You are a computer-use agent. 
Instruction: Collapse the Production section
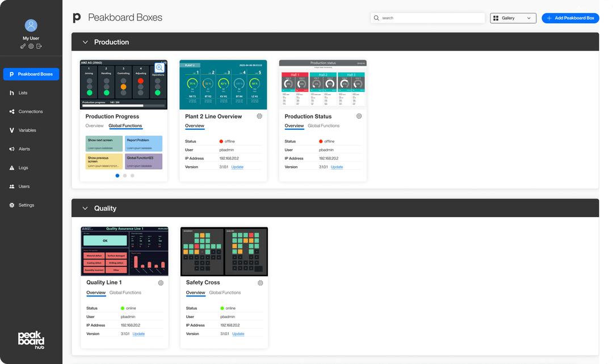pos(85,41)
